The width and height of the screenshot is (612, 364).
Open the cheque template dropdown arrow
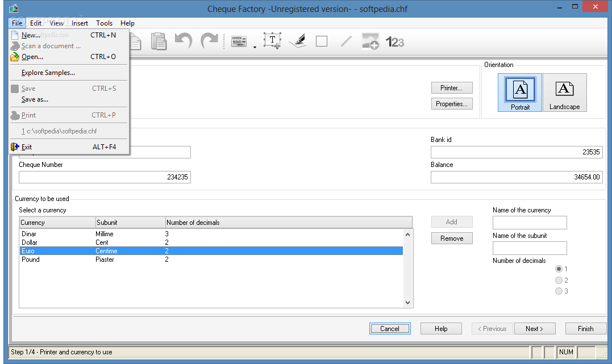[x=255, y=47]
